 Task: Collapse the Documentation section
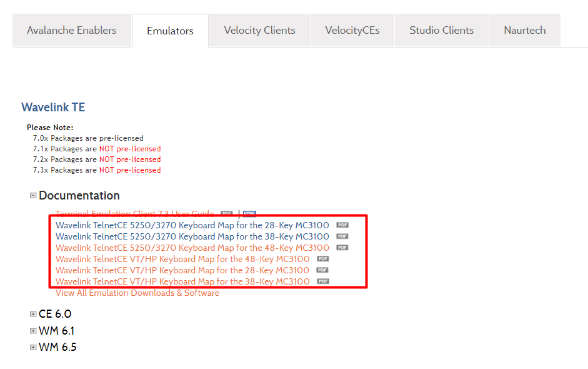pos(33,196)
